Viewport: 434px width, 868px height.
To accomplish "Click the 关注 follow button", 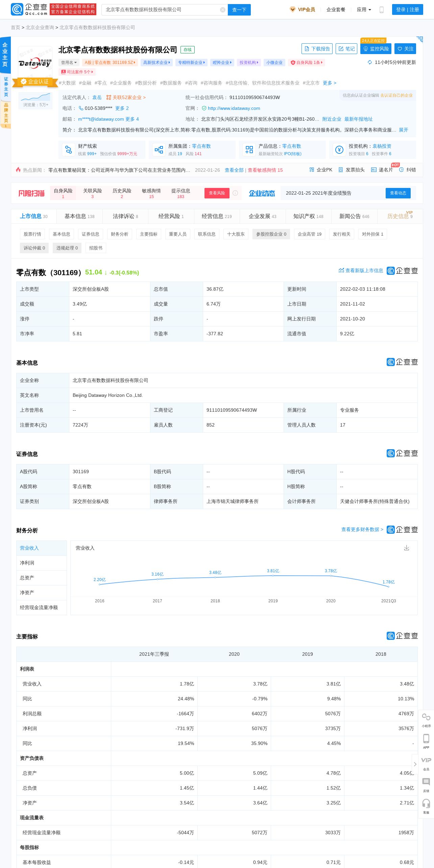I will [x=405, y=49].
